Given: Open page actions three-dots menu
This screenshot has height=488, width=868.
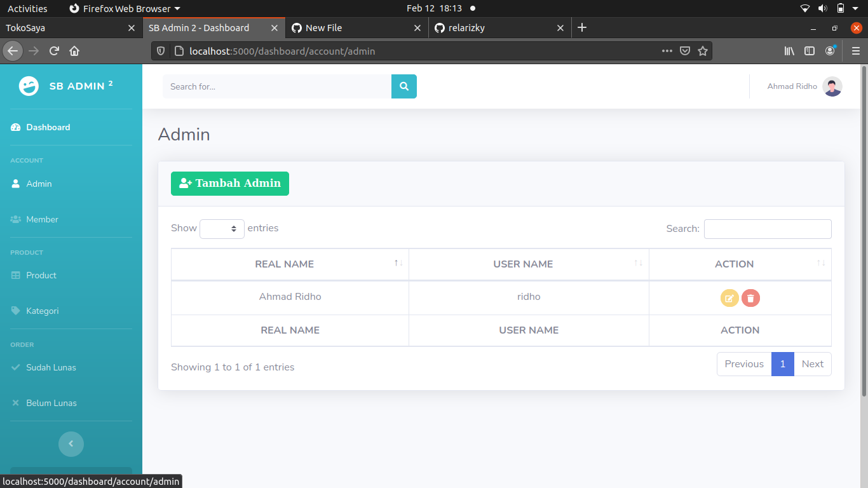Looking at the screenshot, I should point(667,51).
